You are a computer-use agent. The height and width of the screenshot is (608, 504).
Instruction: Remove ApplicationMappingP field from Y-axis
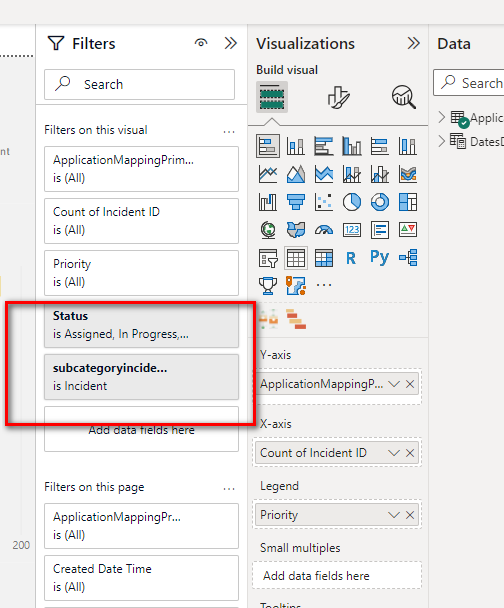pos(410,384)
